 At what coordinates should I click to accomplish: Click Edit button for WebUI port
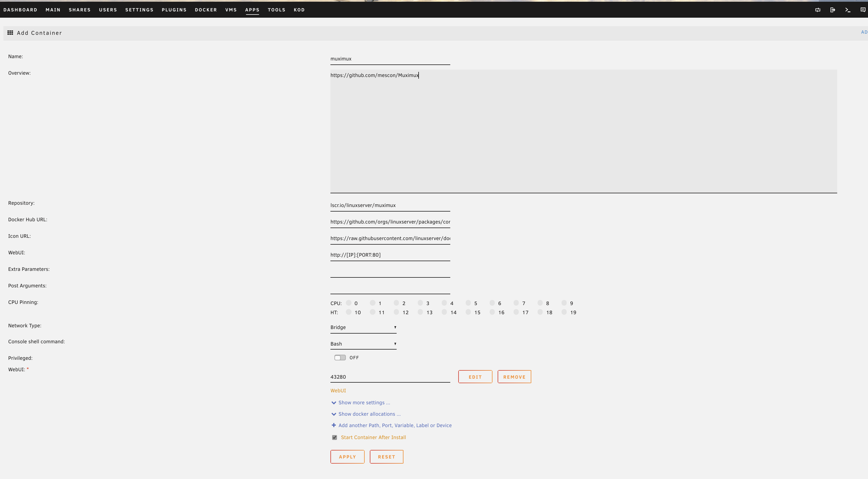[475, 377]
